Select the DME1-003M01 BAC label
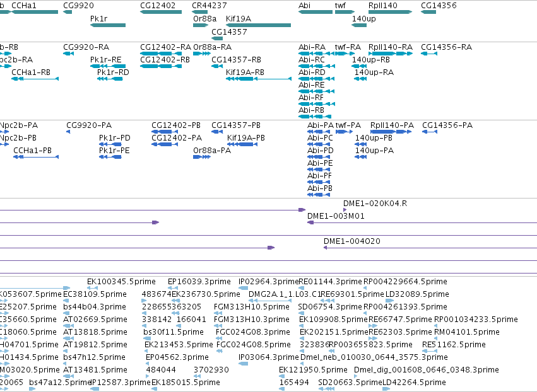This screenshot has width=537, height=392. [x=336, y=216]
